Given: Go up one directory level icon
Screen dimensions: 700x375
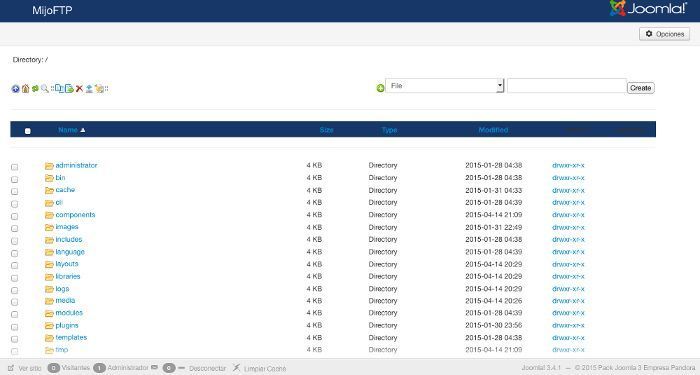Looking at the screenshot, I should pyautogui.click(x=16, y=89).
